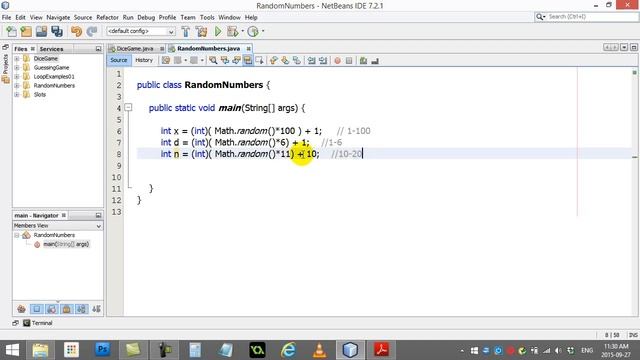The width and height of the screenshot is (640, 360).
Task: Click the Windows Start button
Action: pyautogui.click(x=12, y=350)
